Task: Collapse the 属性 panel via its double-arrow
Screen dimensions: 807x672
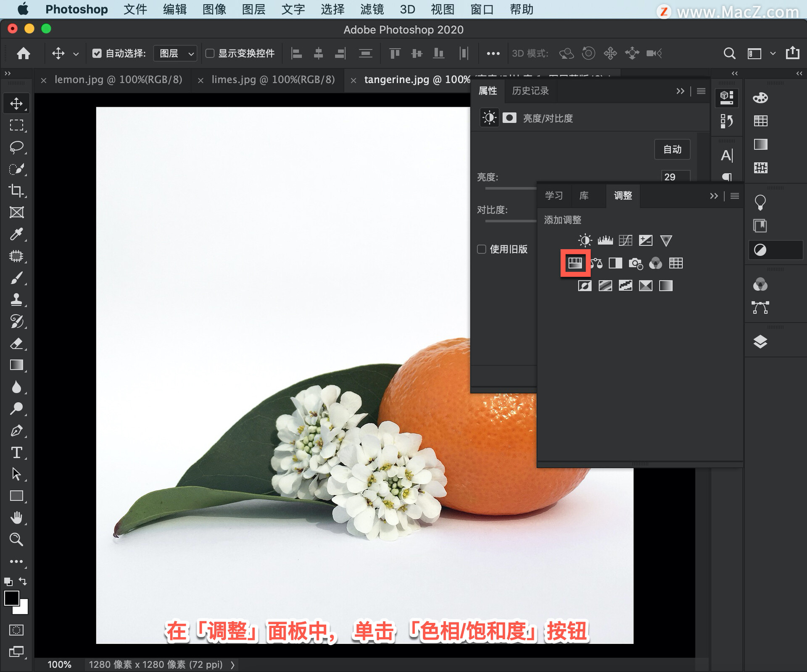Action: point(681,91)
